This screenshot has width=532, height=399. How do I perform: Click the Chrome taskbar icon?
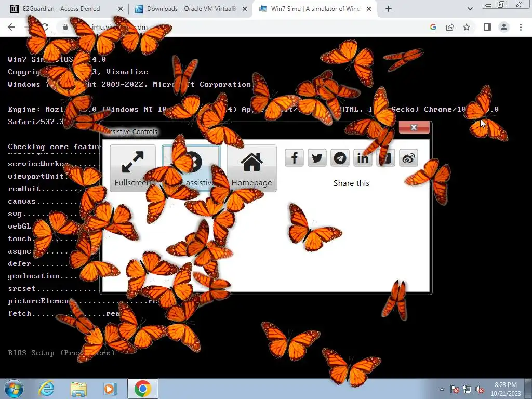(x=143, y=389)
